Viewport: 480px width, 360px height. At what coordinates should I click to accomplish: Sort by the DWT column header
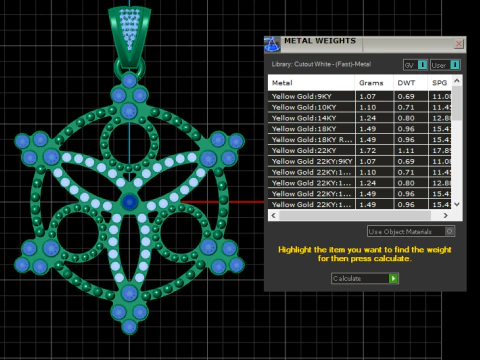[x=411, y=83]
